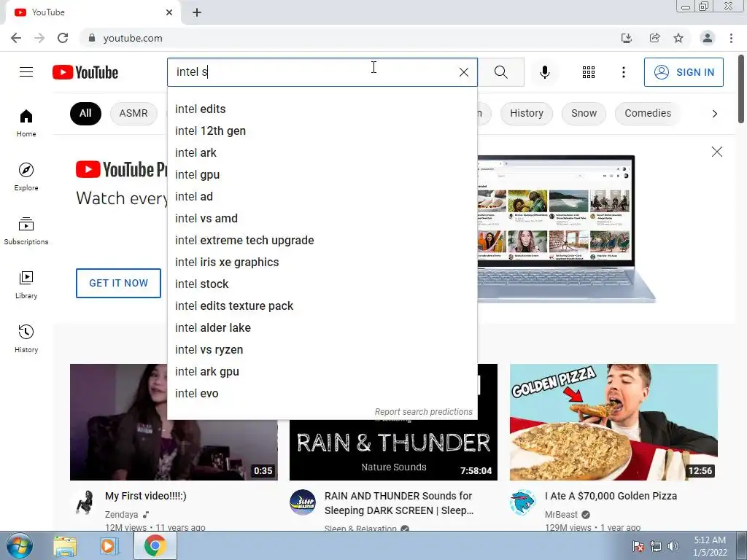Reload the page in Chrome
This screenshot has height=560, width=747.
[x=63, y=38]
